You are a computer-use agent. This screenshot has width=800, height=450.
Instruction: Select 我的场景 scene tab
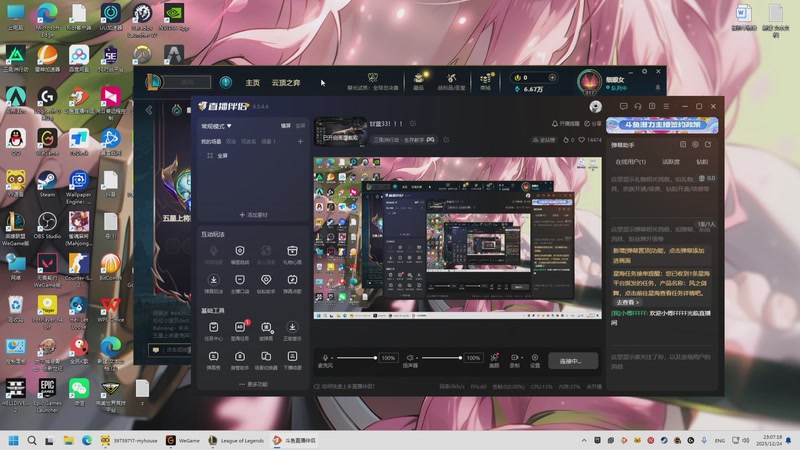pyautogui.click(x=211, y=141)
